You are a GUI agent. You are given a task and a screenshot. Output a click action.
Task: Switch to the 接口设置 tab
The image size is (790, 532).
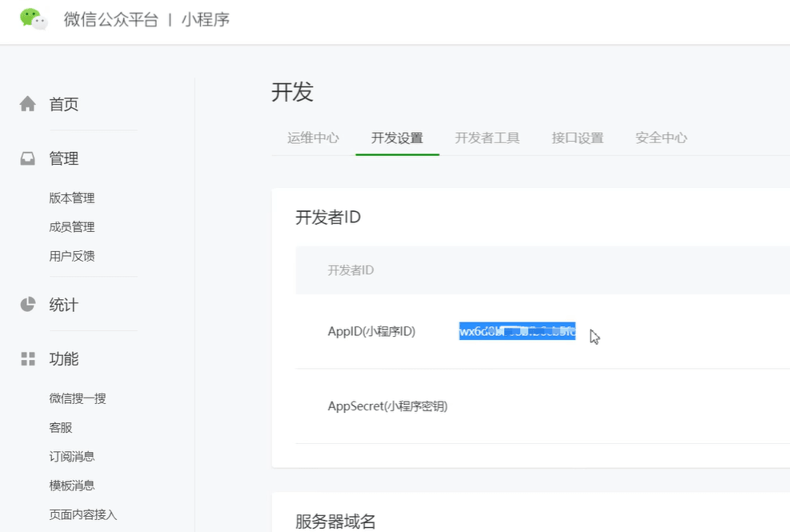(577, 138)
